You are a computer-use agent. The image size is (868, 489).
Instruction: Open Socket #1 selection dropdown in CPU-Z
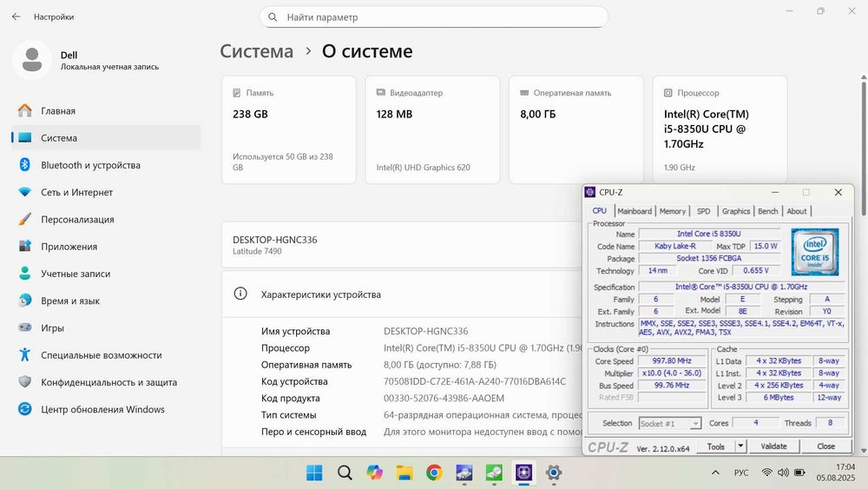click(x=670, y=423)
